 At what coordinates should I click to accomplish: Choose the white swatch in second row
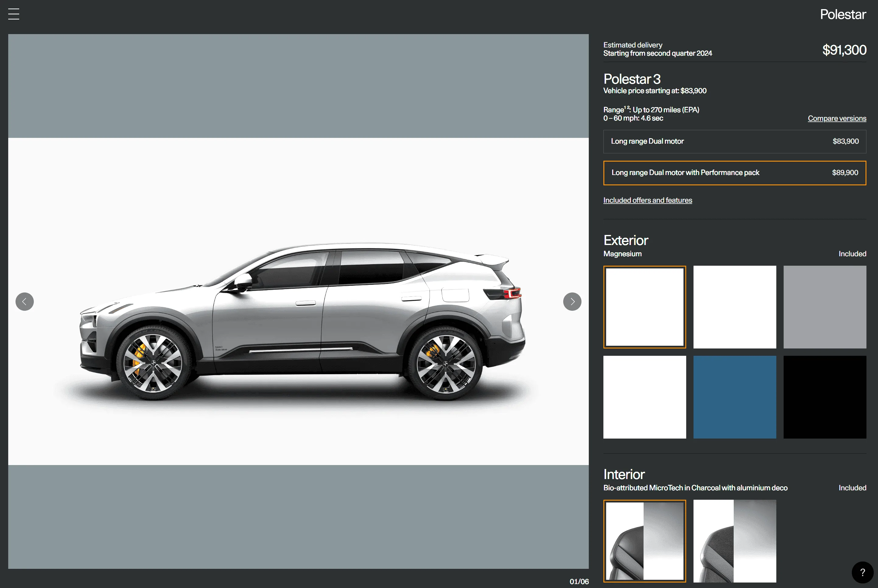pos(644,397)
